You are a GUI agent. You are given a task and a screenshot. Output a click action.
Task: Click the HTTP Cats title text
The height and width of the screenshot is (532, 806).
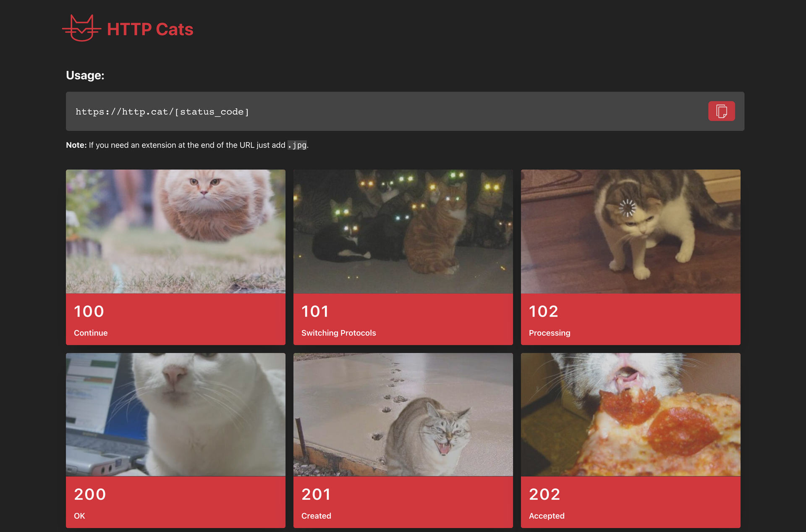coord(150,29)
